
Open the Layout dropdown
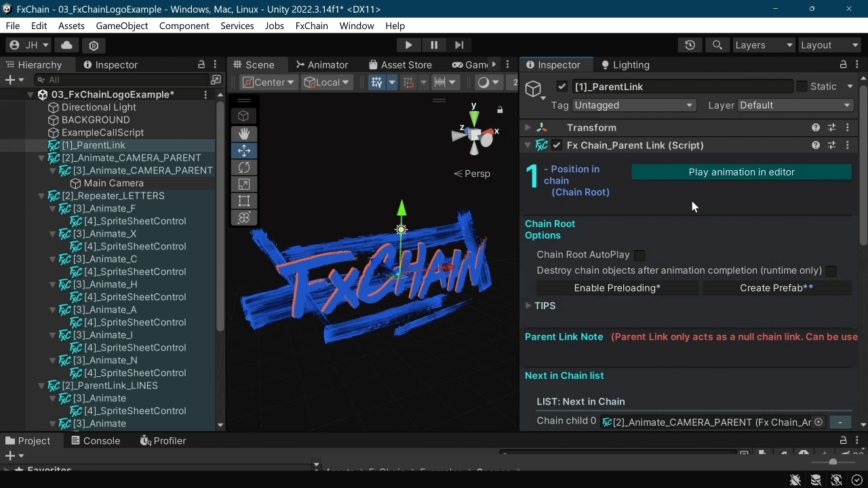click(x=829, y=45)
